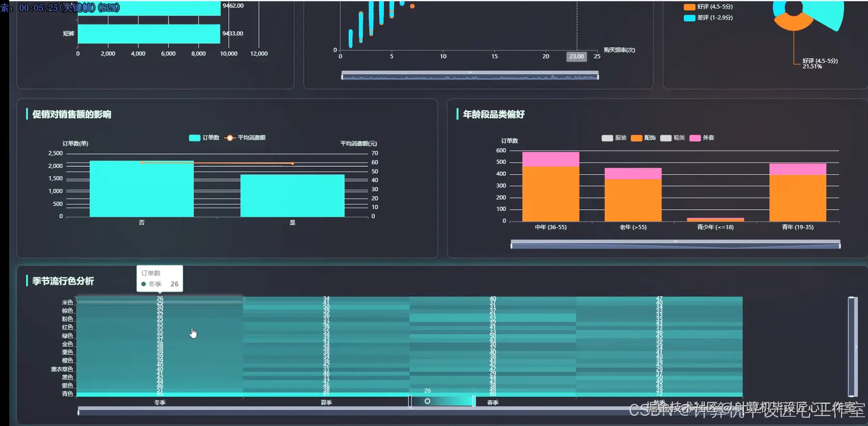
Task: Click the 中年 (36-55) axis label
Action: coord(551,227)
